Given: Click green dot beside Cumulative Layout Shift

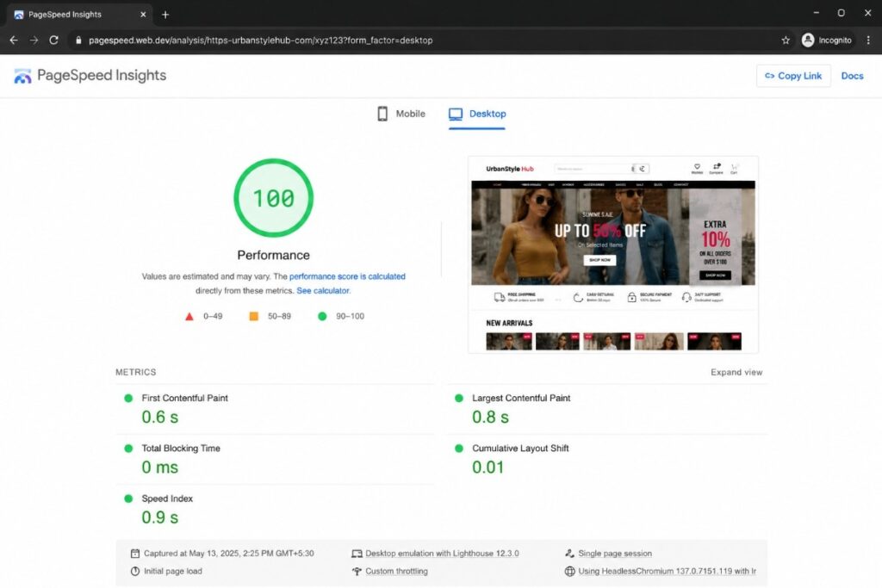Looking at the screenshot, I should 459,448.
